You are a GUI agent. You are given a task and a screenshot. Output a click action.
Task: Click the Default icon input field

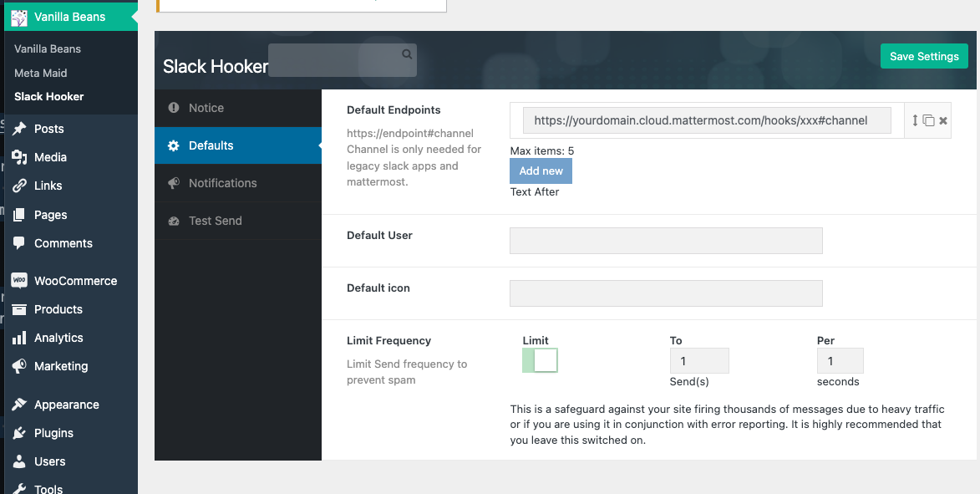coord(666,293)
